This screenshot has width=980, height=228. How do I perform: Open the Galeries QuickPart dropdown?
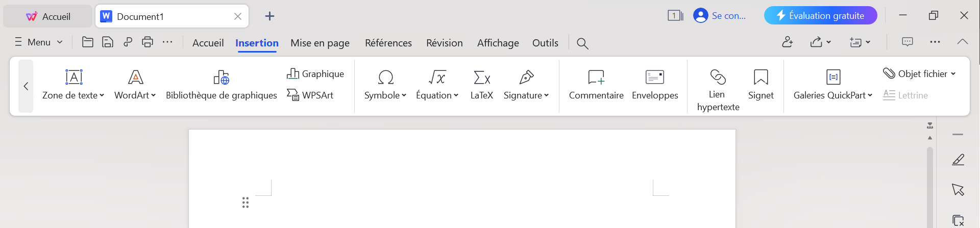870,95
